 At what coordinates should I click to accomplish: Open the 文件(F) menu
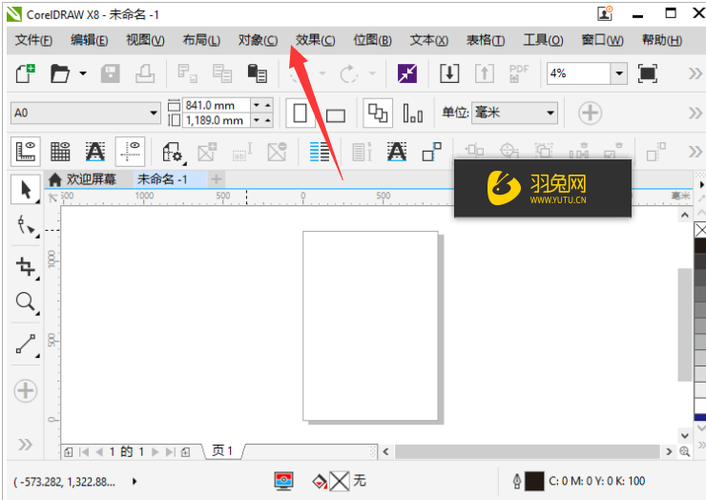(34, 41)
